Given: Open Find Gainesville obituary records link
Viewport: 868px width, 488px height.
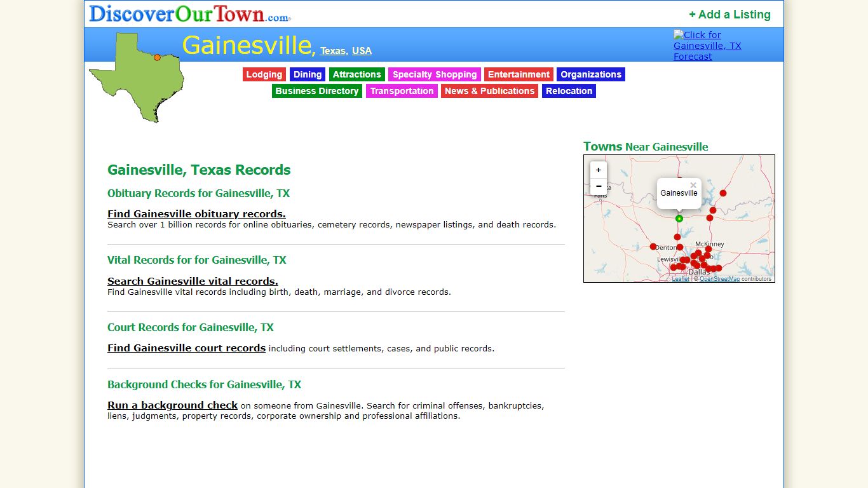Looking at the screenshot, I should click(196, 214).
